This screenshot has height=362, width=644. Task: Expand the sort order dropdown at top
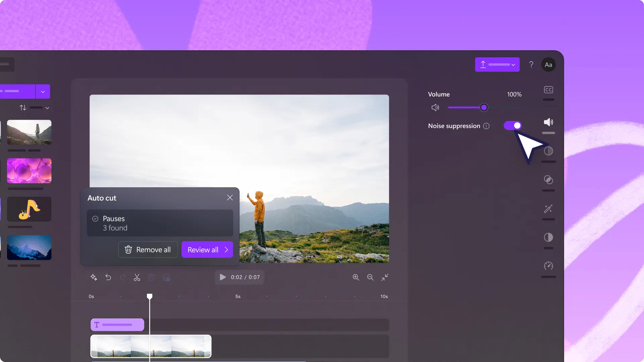coord(47,108)
